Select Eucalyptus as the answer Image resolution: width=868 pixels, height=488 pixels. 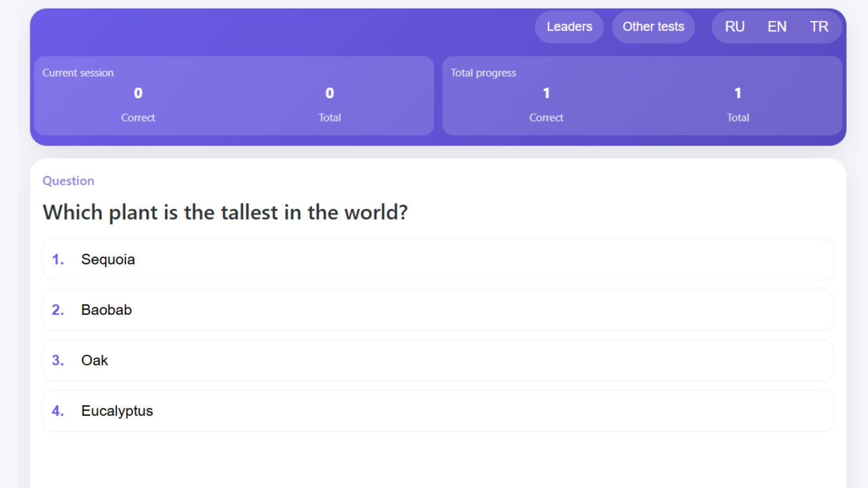[x=438, y=411]
